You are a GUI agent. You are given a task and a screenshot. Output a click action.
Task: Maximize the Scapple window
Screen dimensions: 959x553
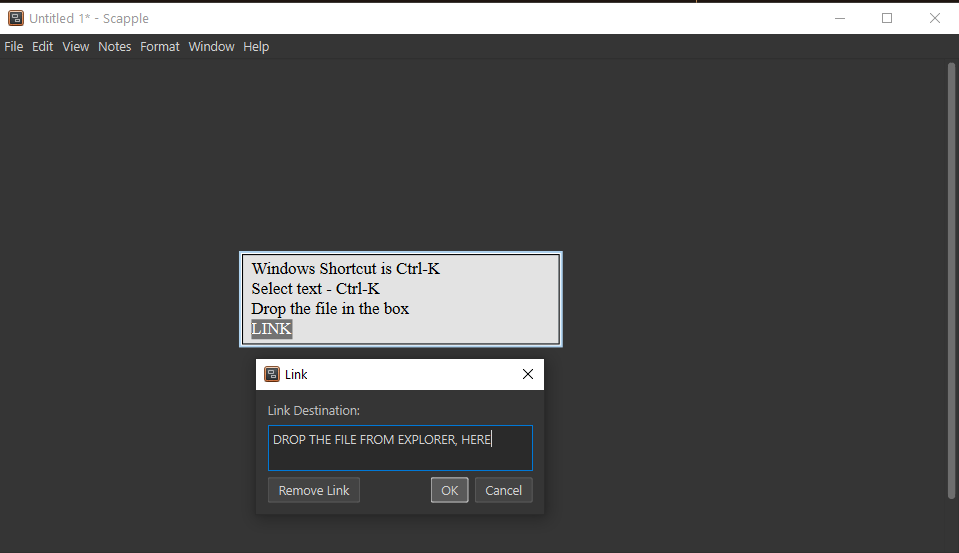coord(887,18)
